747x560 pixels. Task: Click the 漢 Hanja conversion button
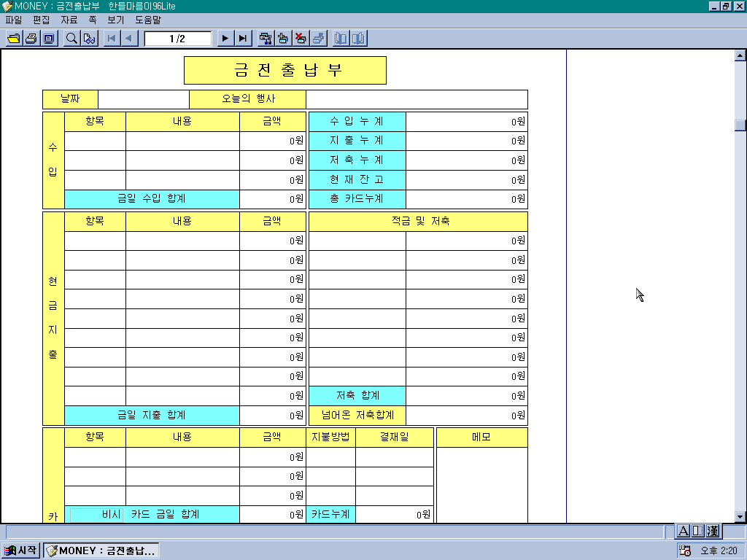pyautogui.click(x=713, y=531)
